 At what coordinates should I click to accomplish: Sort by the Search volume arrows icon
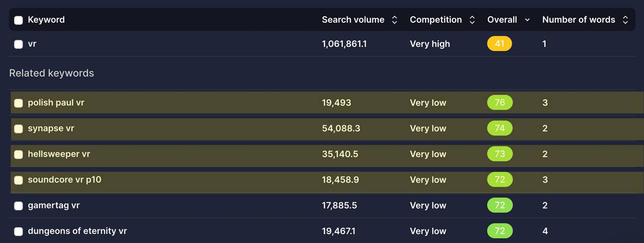(x=394, y=20)
